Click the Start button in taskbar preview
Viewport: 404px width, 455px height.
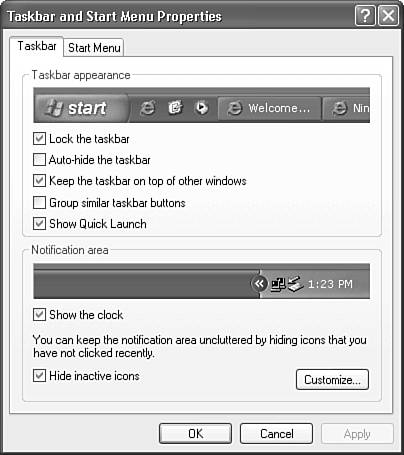(81, 108)
